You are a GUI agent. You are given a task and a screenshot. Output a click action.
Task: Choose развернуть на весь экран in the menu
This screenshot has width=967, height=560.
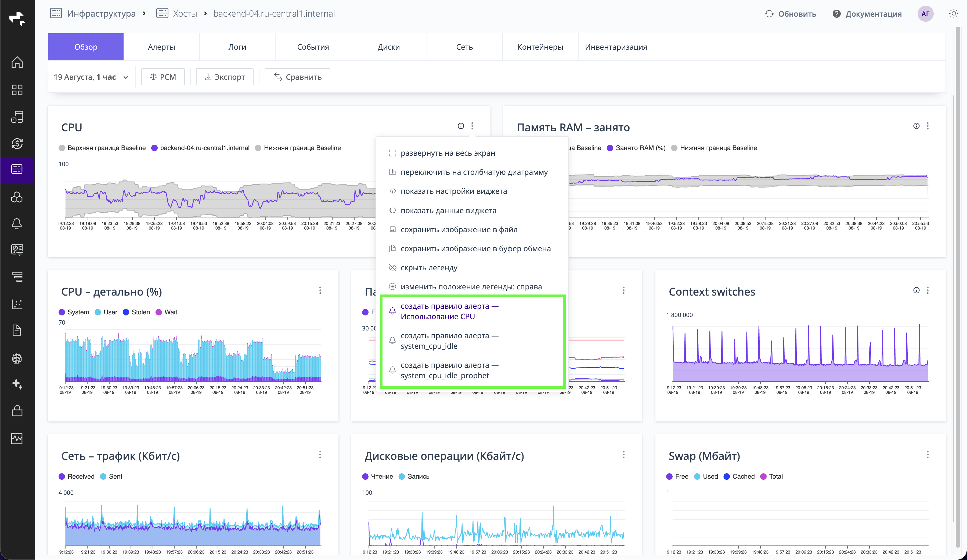(472, 153)
